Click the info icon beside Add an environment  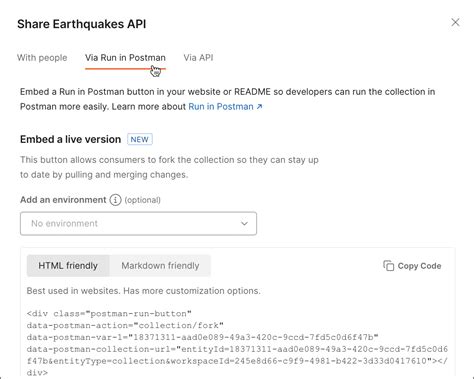coord(115,200)
